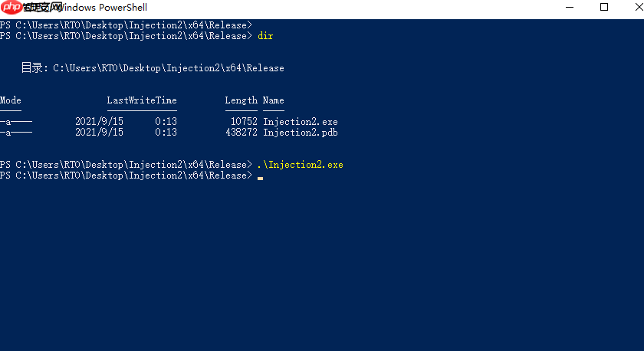Viewport: 644px width, 351px height.
Task: Click the 438272 file length value
Action: [241, 133]
